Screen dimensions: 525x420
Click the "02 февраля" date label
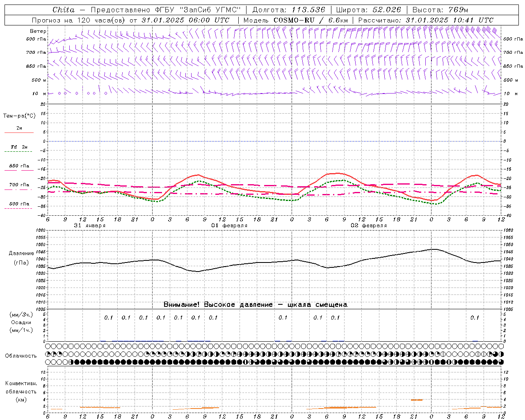click(369, 226)
